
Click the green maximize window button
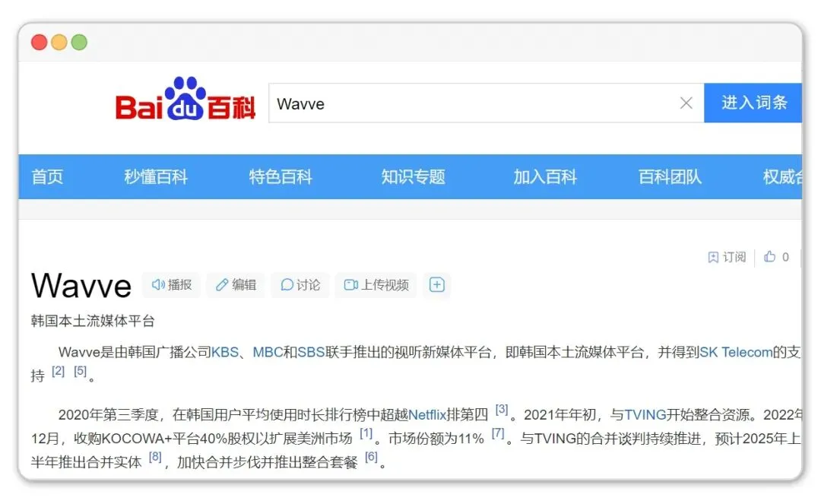point(79,42)
